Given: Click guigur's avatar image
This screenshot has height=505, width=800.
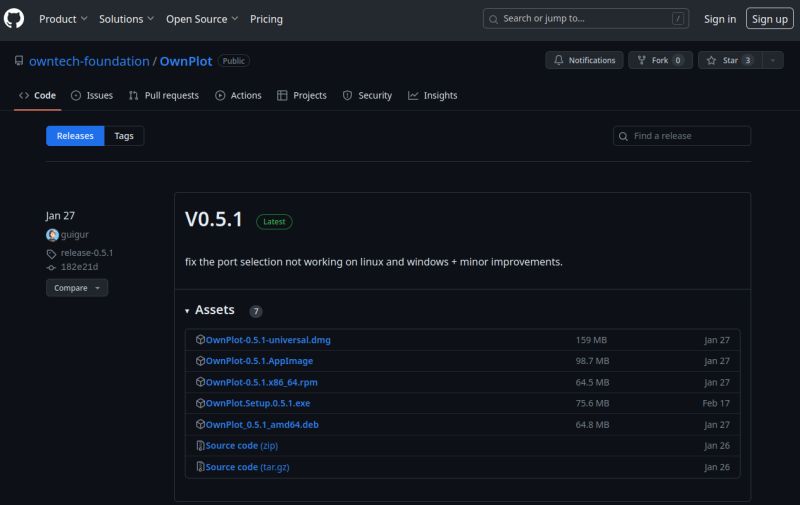Looking at the screenshot, I should [x=52, y=235].
